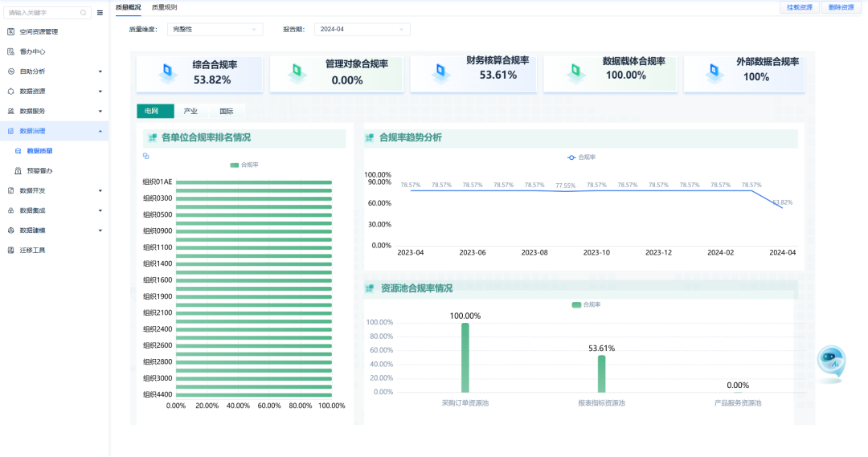This screenshot has width=868, height=457.
Task: Click the 组织0300 label
Action: point(158,198)
